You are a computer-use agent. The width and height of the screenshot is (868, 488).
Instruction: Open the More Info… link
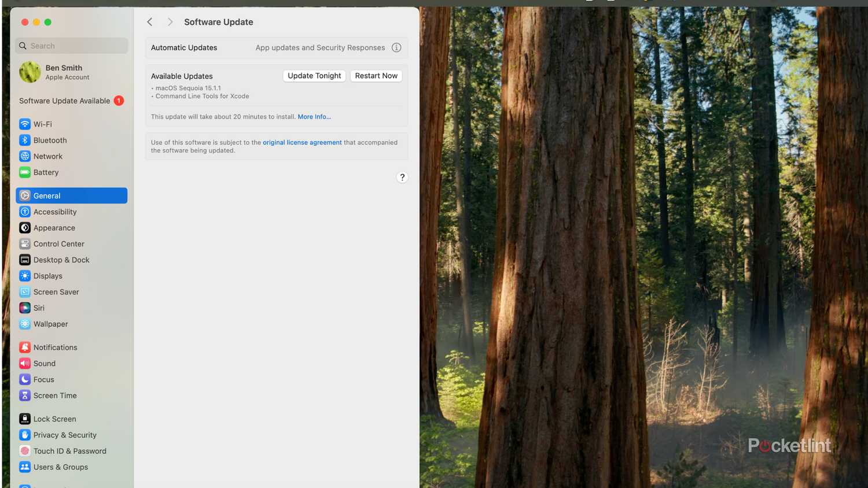click(314, 117)
